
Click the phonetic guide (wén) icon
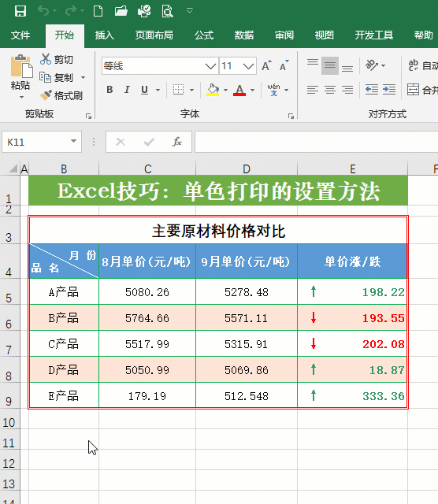pyautogui.click(x=273, y=90)
